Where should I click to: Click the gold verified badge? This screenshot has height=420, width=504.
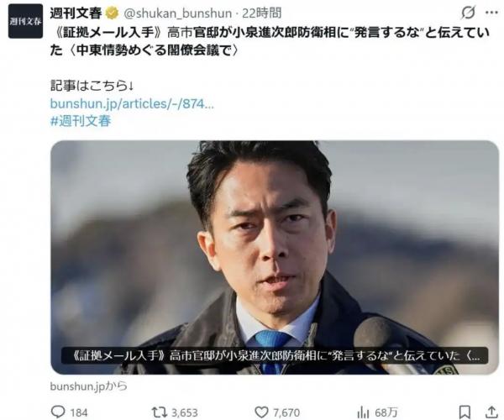(x=112, y=13)
